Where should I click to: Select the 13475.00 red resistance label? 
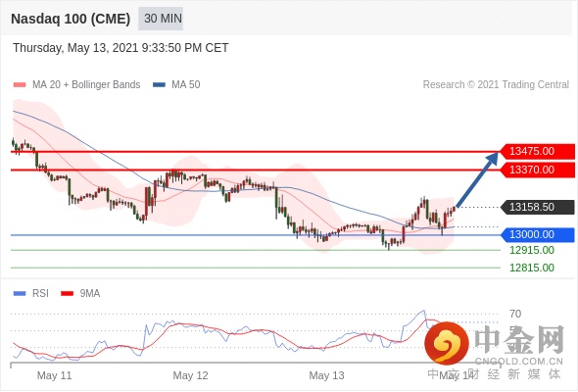tap(538, 151)
